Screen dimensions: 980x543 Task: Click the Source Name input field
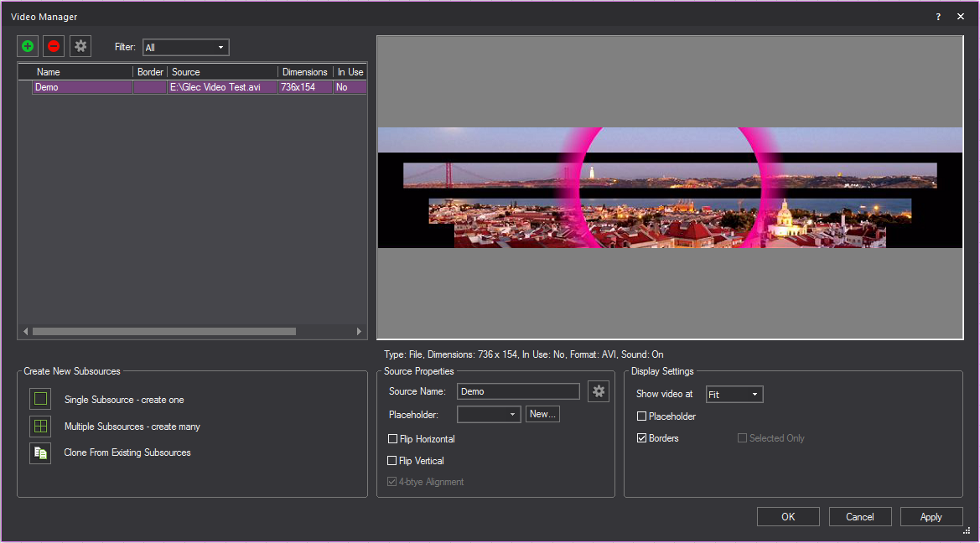click(x=518, y=391)
